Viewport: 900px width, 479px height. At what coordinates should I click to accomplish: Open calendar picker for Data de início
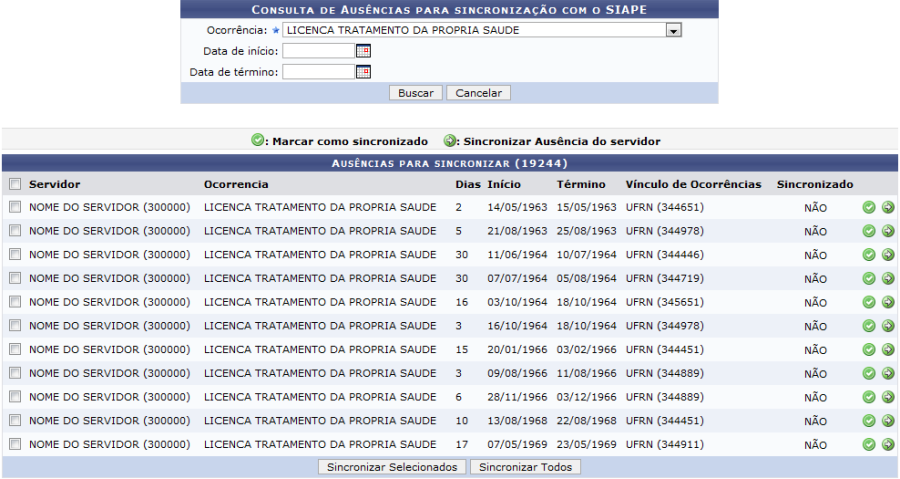[x=364, y=51]
